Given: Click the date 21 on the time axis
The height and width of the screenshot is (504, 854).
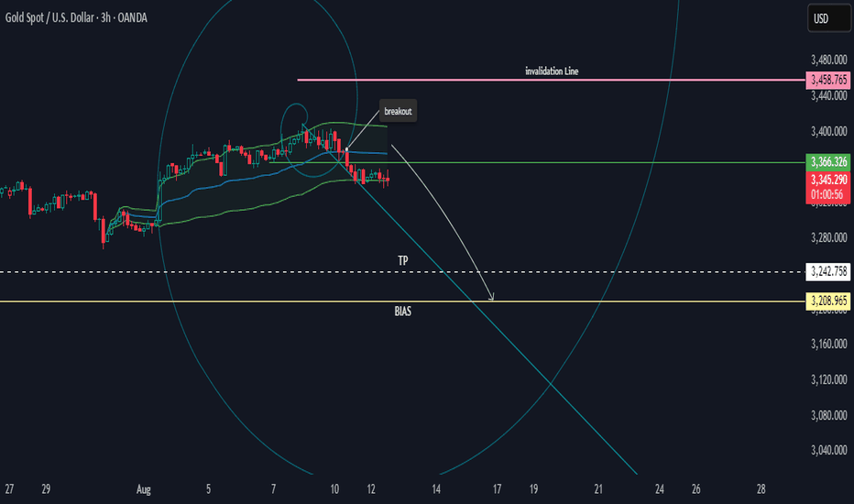Looking at the screenshot, I should coord(598,489).
